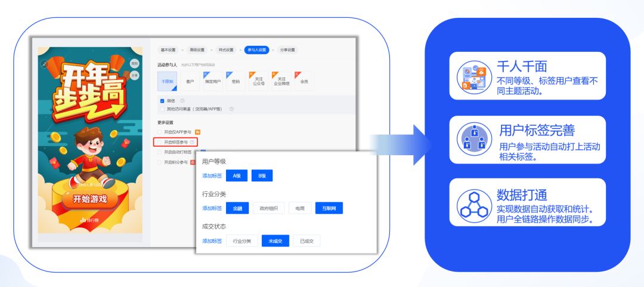Click 添加标签 link under 行业分类
The height and width of the screenshot is (287, 644).
(212, 208)
